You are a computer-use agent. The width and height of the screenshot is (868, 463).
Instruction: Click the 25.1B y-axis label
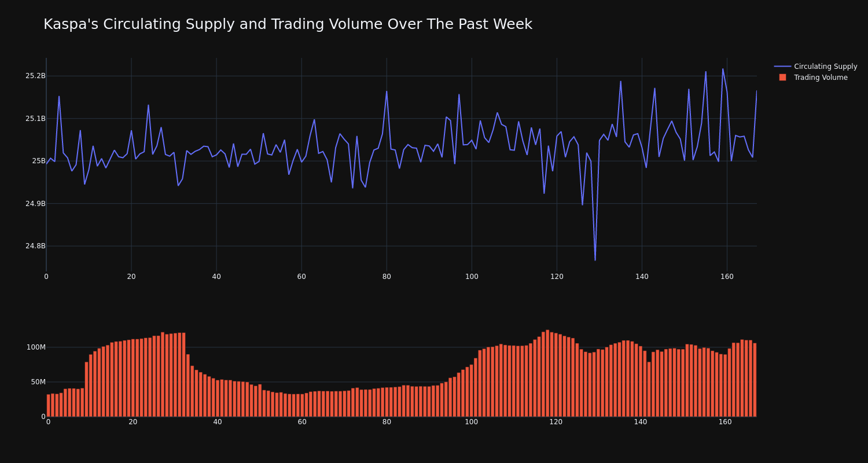click(x=35, y=119)
